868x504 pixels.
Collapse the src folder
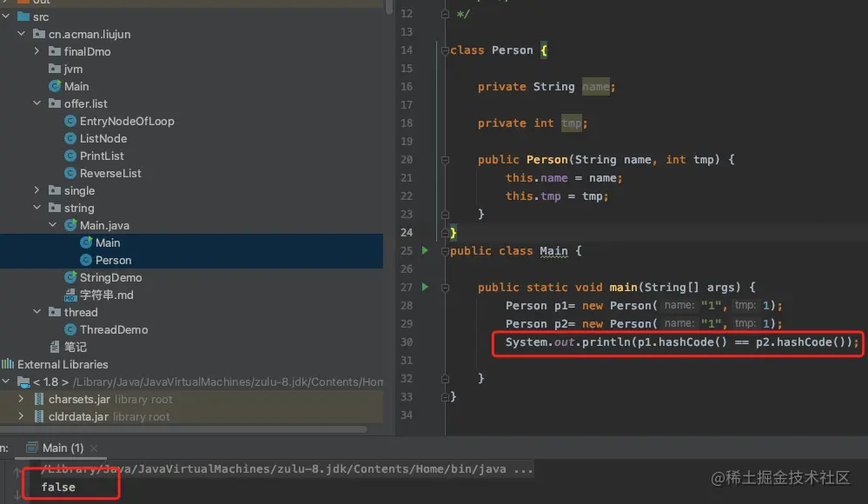[6, 17]
